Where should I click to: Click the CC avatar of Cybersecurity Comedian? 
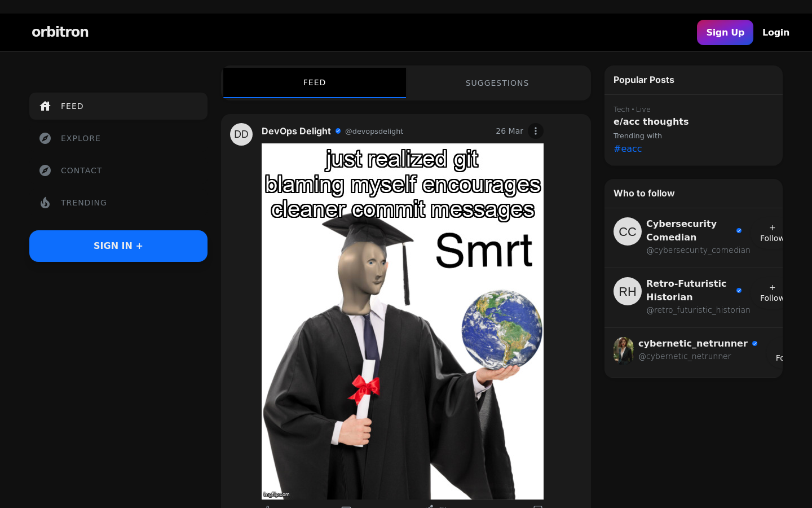click(628, 231)
